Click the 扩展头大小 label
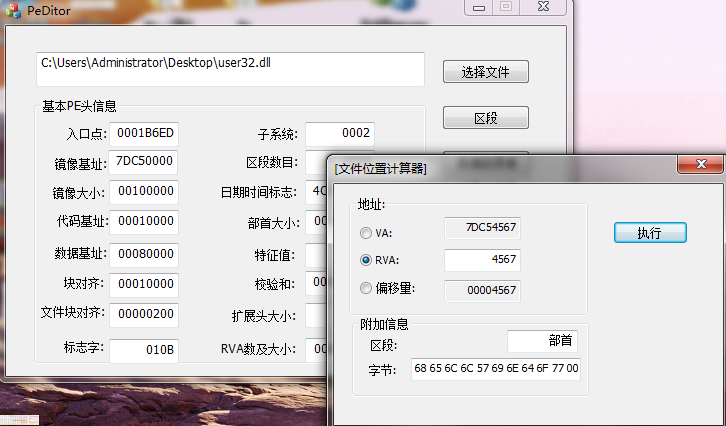Viewport: 726px width, 426px height. click(x=264, y=316)
